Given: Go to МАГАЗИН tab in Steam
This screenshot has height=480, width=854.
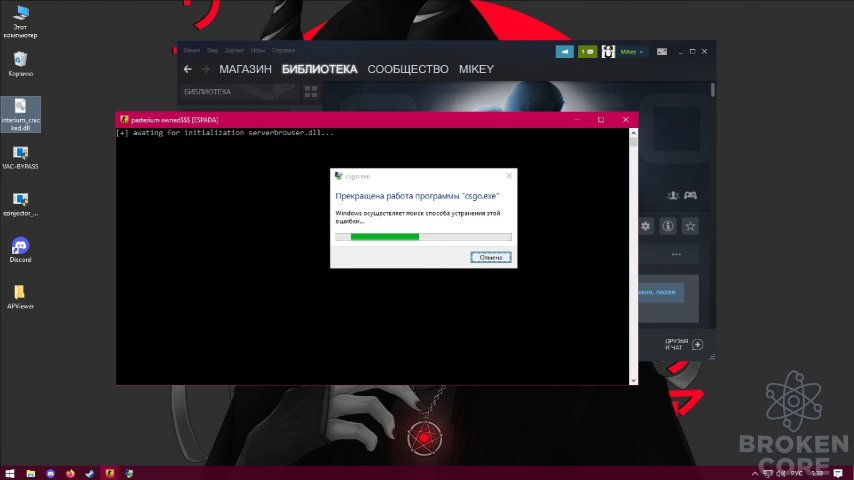Looking at the screenshot, I should (x=245, y=69).
